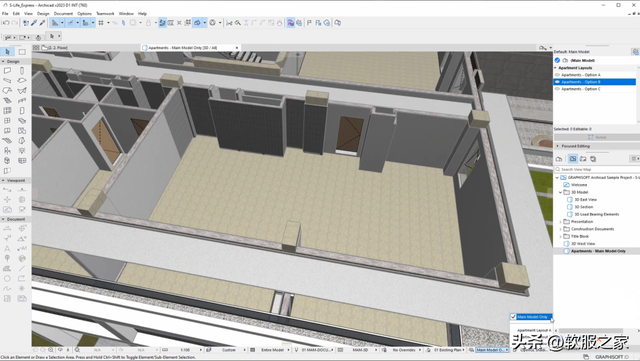Toggle visibility of Apartments - Option C
The width and height of the screenshot is (640, 361).
tap(557, 89)
